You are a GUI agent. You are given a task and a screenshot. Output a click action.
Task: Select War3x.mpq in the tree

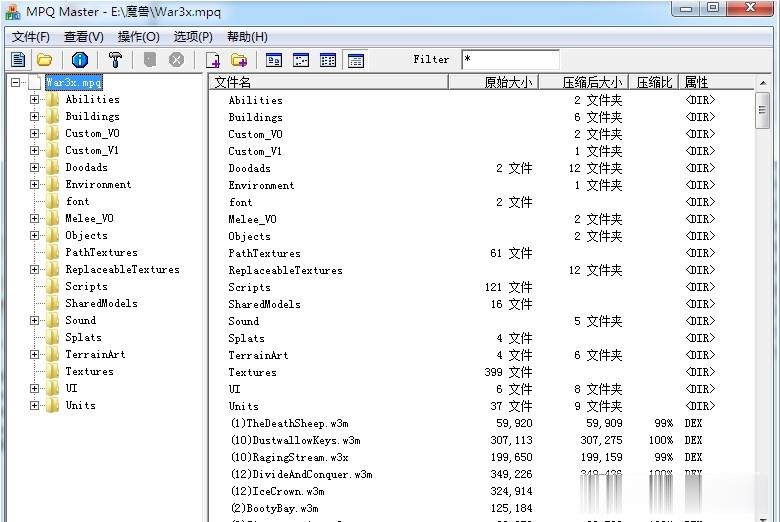74,83
